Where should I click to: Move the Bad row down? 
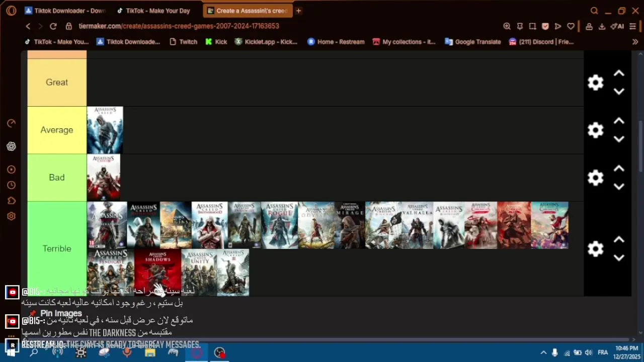click(619, 187)
